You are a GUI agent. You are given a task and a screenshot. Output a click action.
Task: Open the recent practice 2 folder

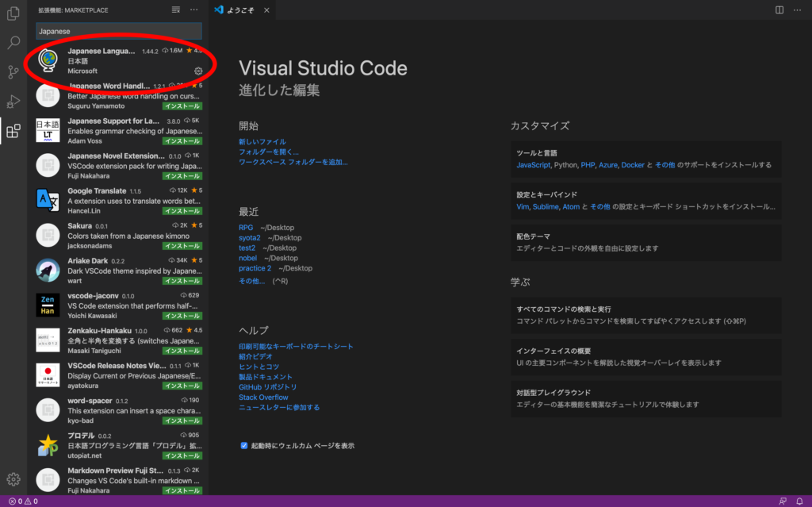click(x=255, y=268)
